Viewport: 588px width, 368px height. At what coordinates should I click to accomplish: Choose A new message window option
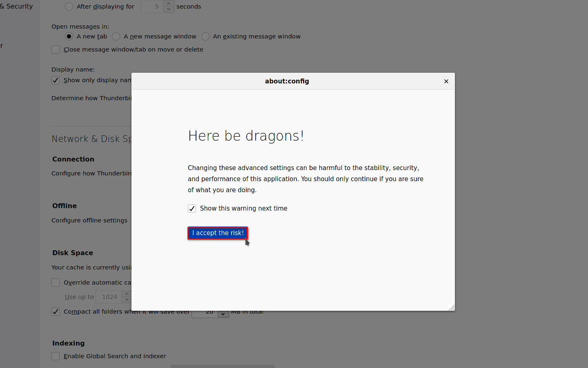click(116, 36)
